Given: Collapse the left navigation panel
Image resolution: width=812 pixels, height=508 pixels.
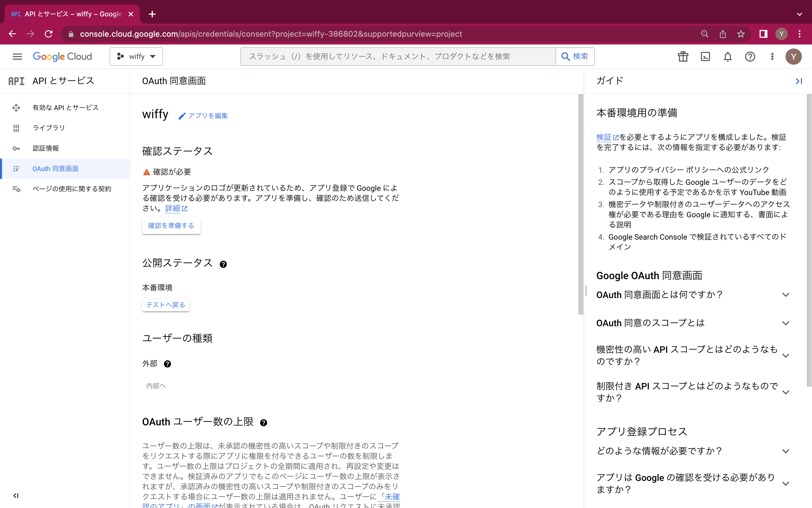Looking at the screenshot, I should pyautogui.click(x=16, y=496).
